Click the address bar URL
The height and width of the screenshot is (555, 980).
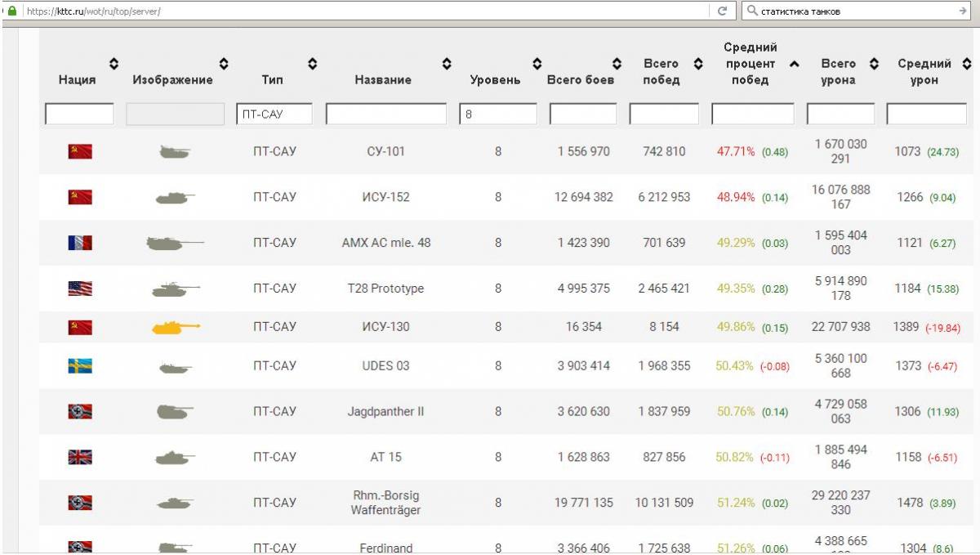pos(94,11)
